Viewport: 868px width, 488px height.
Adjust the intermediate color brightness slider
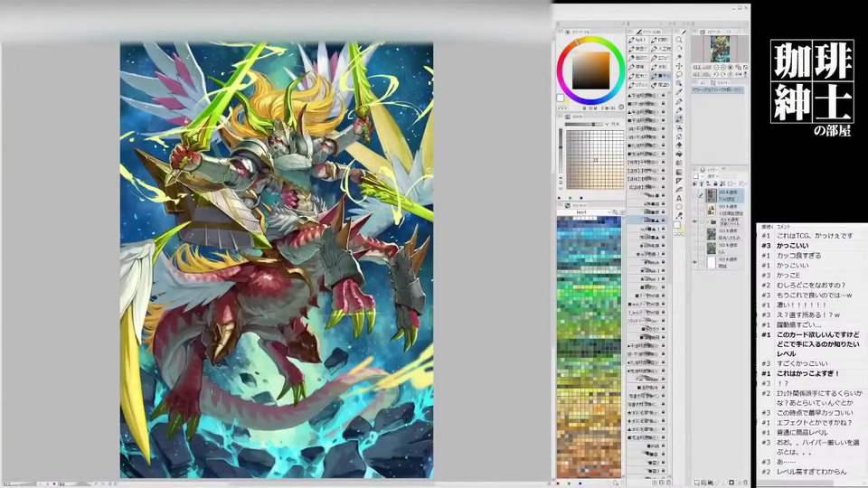[x=584, y=125]
